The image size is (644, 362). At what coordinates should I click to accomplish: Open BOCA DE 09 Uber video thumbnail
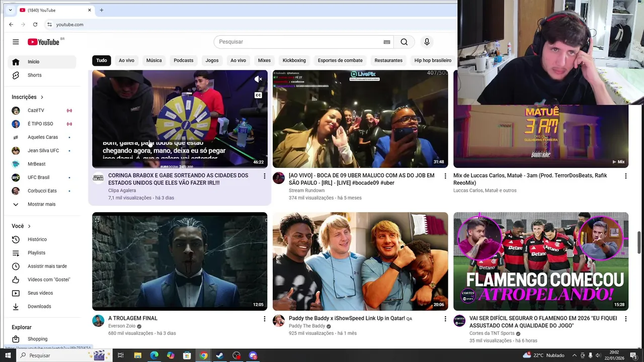coord(360,119)
